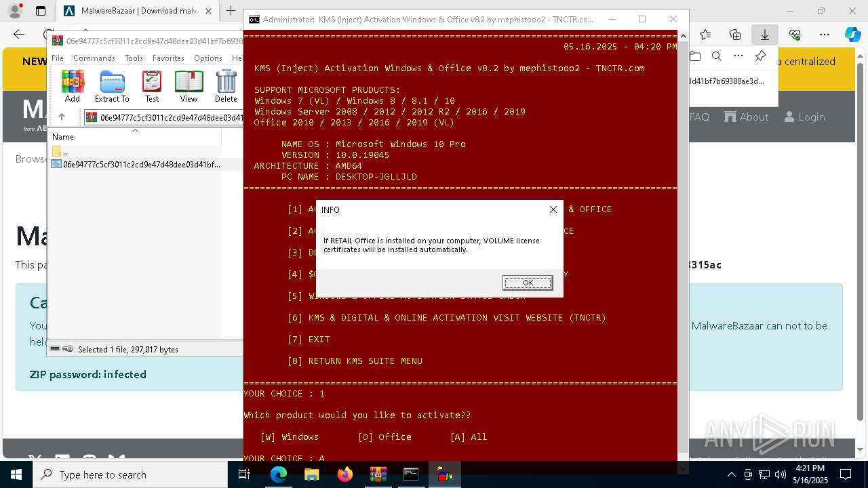Click the console window vertical scrollbar
Screen dimensions: 868x488
pyautogui.click(x=683, y=248)
